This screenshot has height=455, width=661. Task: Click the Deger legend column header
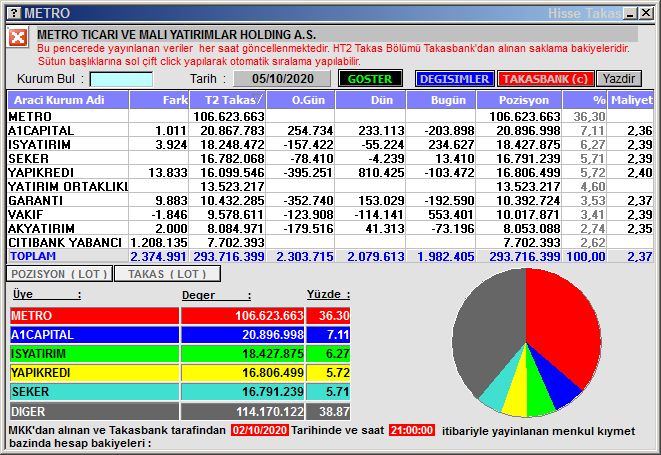pos(216,295)
